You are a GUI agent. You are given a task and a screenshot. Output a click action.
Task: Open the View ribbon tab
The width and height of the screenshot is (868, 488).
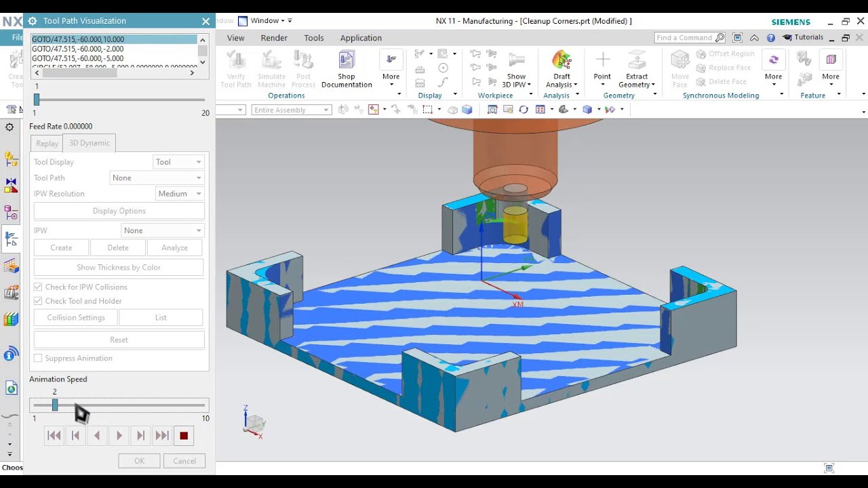(x=236, y=38)
